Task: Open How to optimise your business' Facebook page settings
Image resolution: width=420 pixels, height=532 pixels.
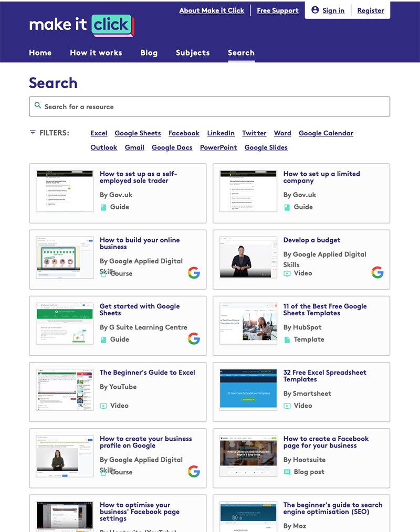Action: click(140, 512)
